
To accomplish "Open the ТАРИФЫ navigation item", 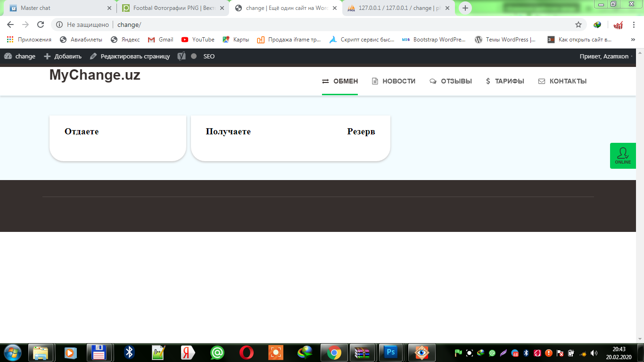I will (x=505, y=81).
